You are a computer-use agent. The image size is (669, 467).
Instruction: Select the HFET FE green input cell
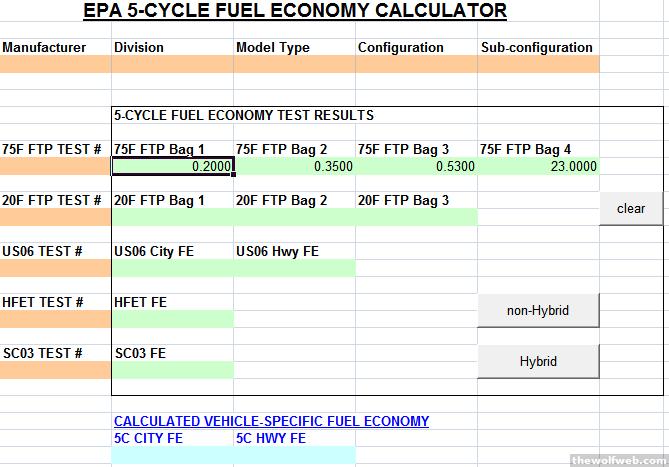(x=173, y=319)
